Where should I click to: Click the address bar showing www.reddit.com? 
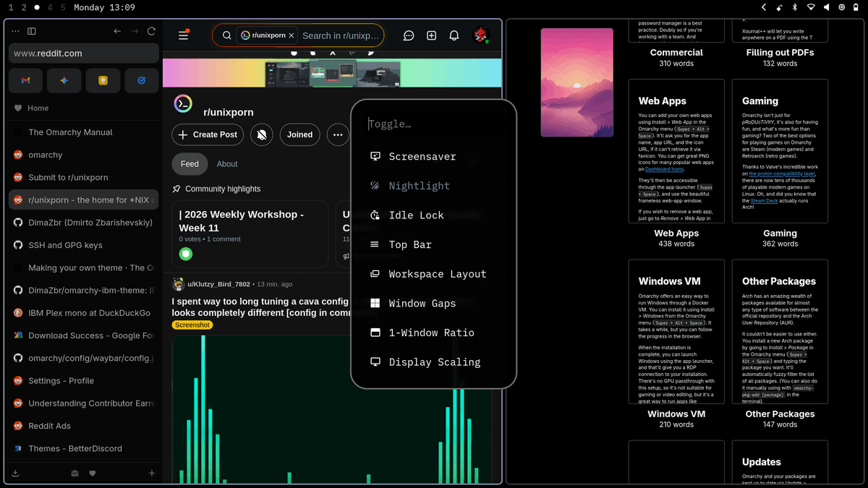(x=84, y=53)
